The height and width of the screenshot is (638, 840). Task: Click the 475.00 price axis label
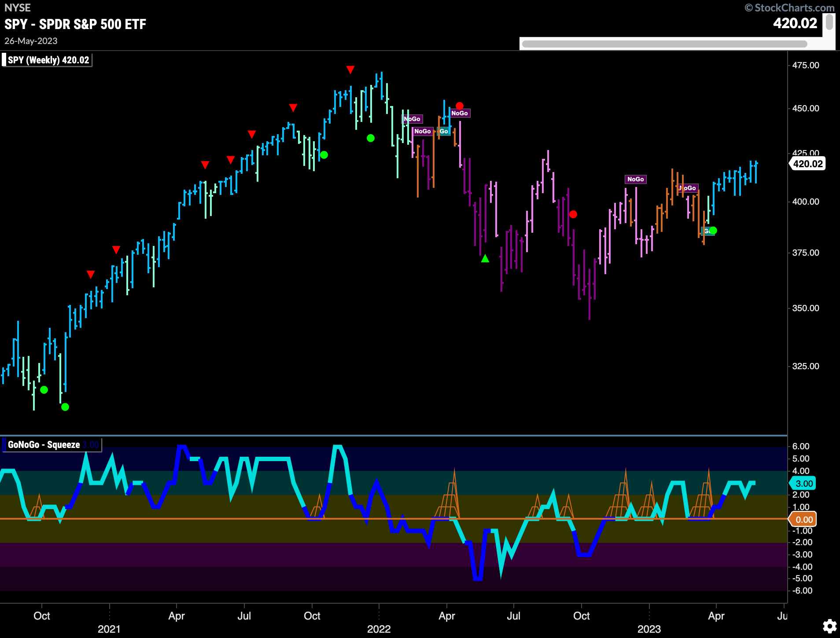[806, 65]
